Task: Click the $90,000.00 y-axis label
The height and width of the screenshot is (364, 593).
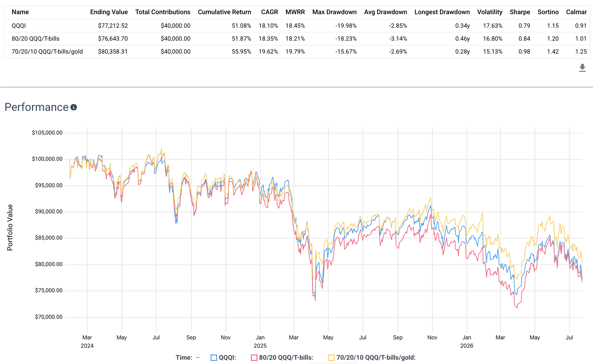Action: [x=49, y=212]
